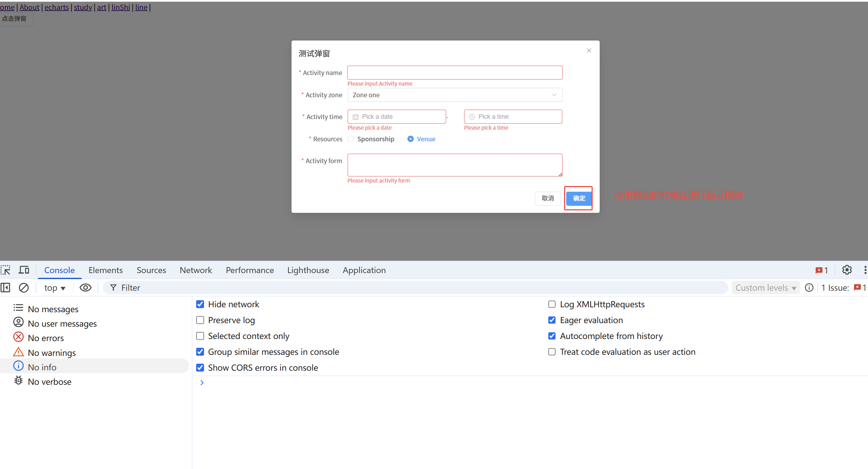Click the Activity name input field
Screen dimensions: 868x469
point(455,73)
